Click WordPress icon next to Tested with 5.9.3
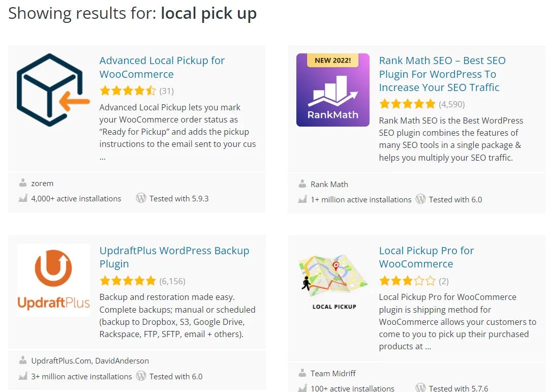This screenshot has width=550, height=392. (x=141, y=198)
